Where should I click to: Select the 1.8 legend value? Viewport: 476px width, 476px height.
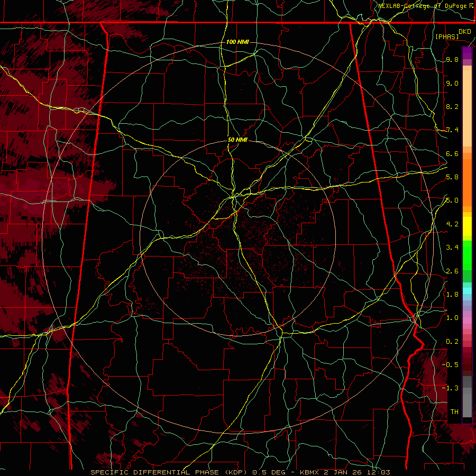[x=452, y=294]
